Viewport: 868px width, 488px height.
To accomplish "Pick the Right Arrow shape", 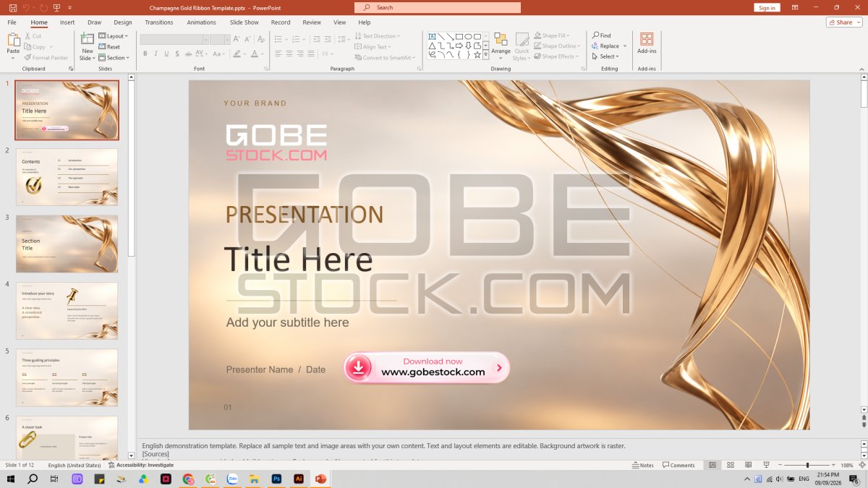I will (x=459, y=46).
